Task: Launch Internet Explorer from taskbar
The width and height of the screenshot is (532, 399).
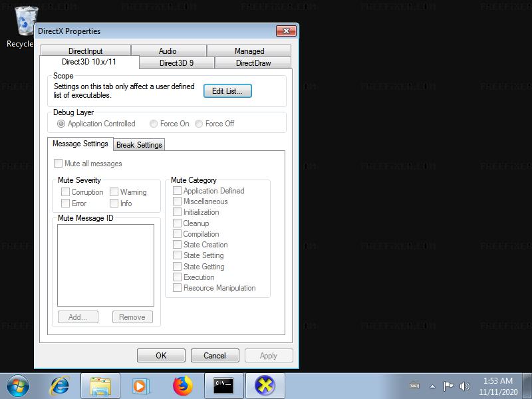Action: pos(60,386)
